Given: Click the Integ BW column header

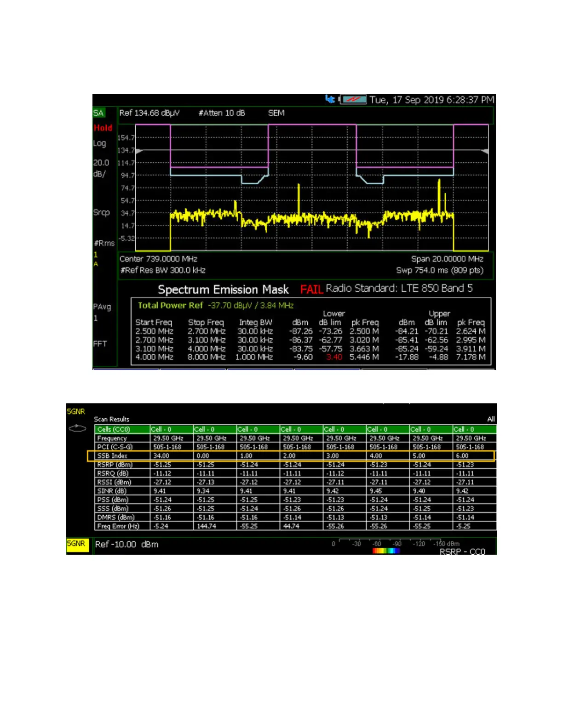Looking at the screenshot, I should tap(256, 323).
